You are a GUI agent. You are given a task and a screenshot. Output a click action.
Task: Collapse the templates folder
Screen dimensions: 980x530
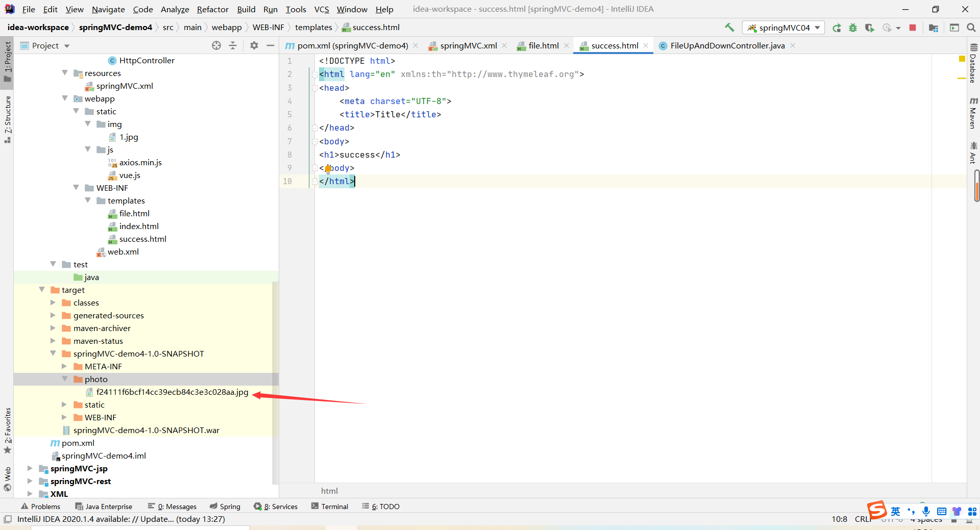[88, 200]
